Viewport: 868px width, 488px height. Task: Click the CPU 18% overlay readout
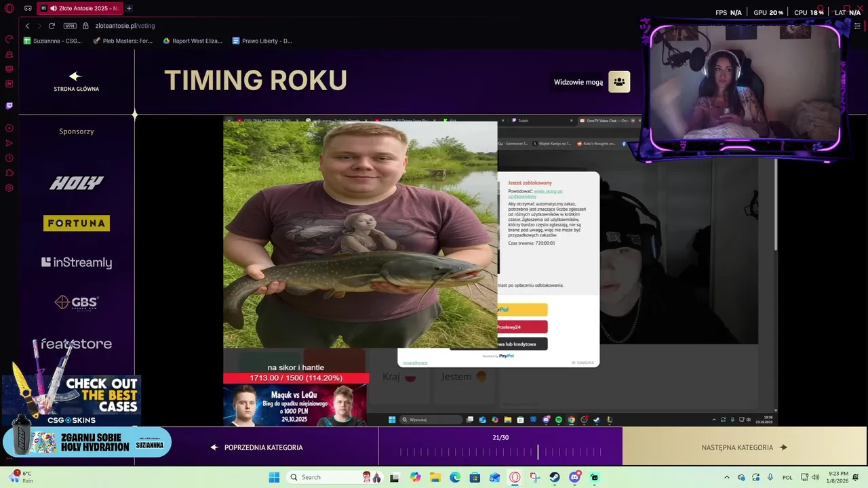click(x=809, y=12)
